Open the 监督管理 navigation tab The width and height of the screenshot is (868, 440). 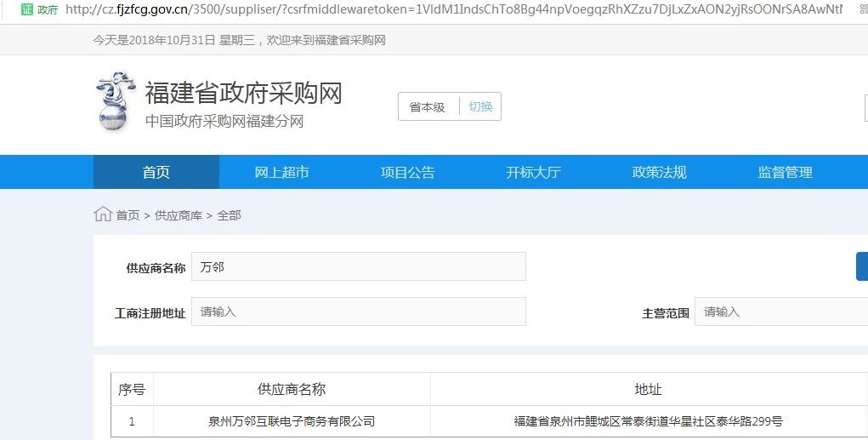coord(785,173)
